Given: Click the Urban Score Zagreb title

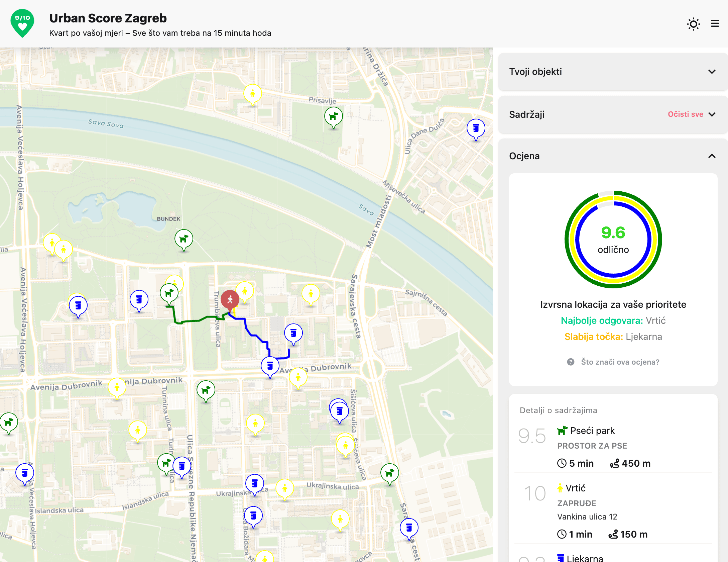Looking at the screenshot, I should [x=108, y=18].
